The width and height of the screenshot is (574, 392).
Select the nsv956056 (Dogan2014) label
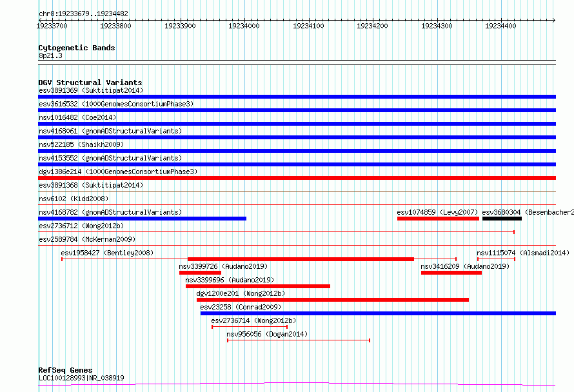click(267, 334)
